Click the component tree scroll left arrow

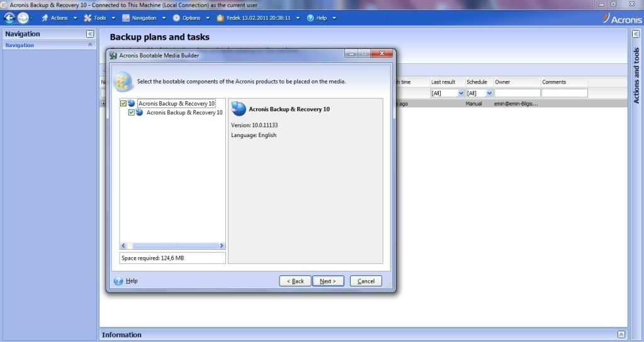(123, 246)
